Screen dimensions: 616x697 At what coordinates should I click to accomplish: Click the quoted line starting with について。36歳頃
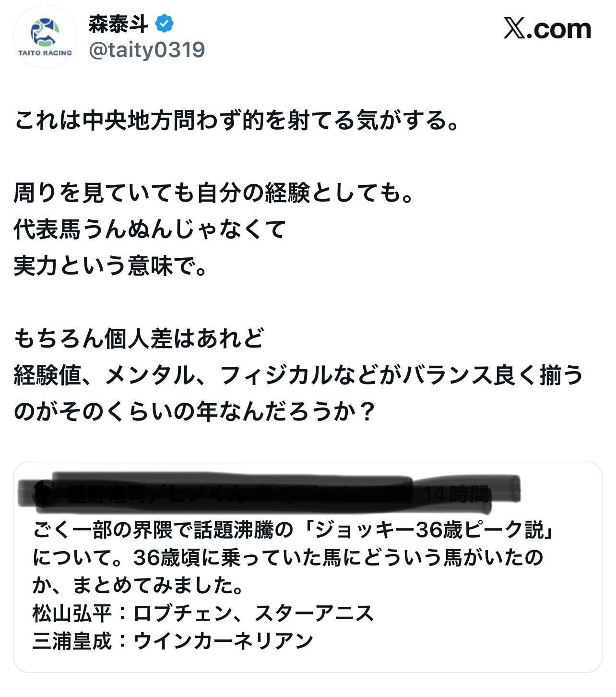click(x=288, y=557)
